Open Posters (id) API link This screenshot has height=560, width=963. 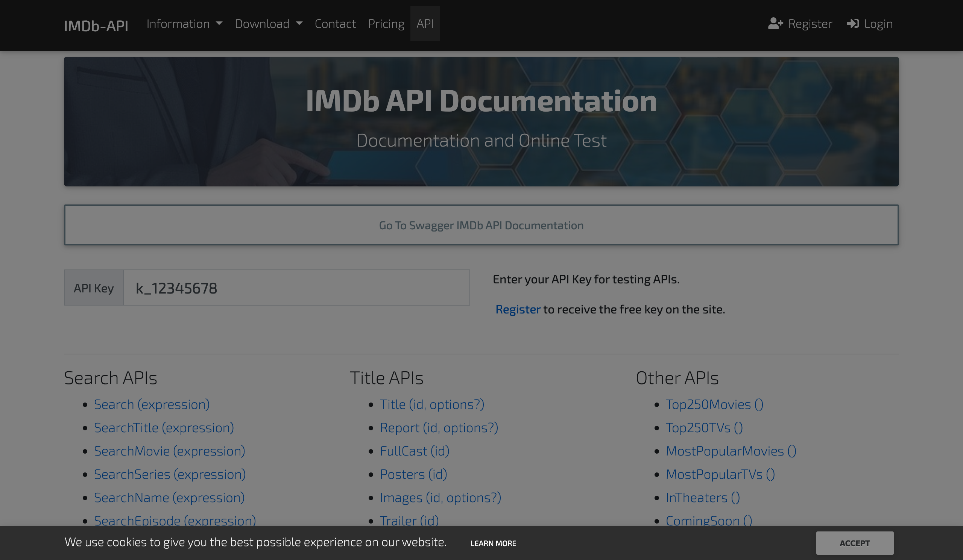tap(413, 474)
